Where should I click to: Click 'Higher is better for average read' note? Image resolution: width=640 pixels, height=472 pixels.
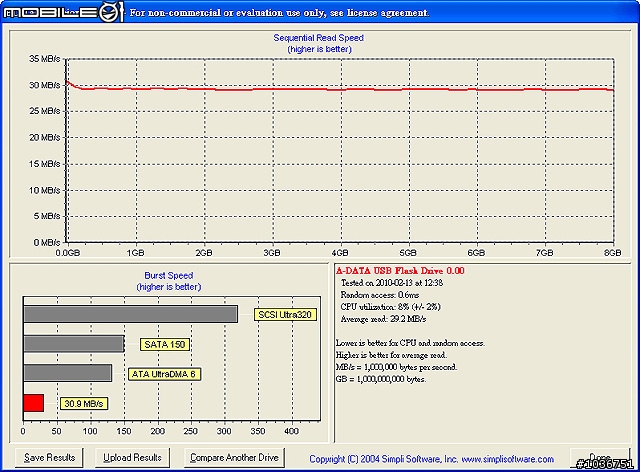pos(391,355)
